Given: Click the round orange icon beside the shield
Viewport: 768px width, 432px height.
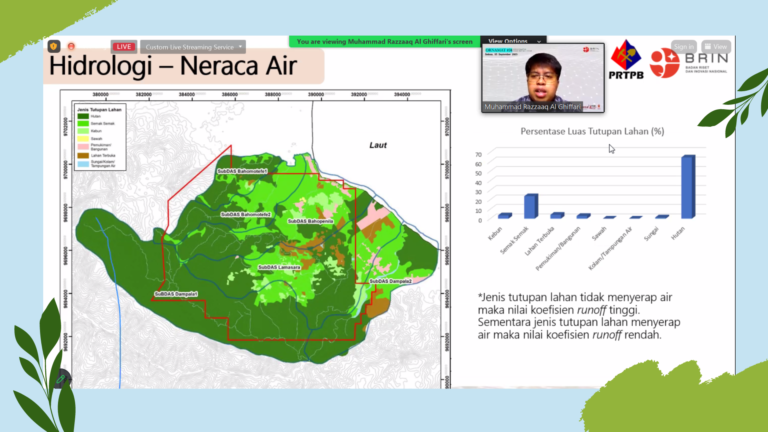Looking at the screenshot, I should click(x=71, y=46).
